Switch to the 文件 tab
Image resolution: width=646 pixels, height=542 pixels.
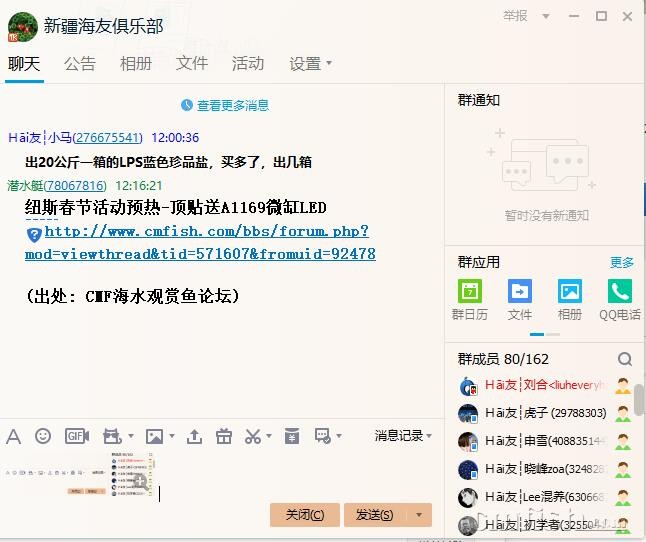click(x=192, y=64)
